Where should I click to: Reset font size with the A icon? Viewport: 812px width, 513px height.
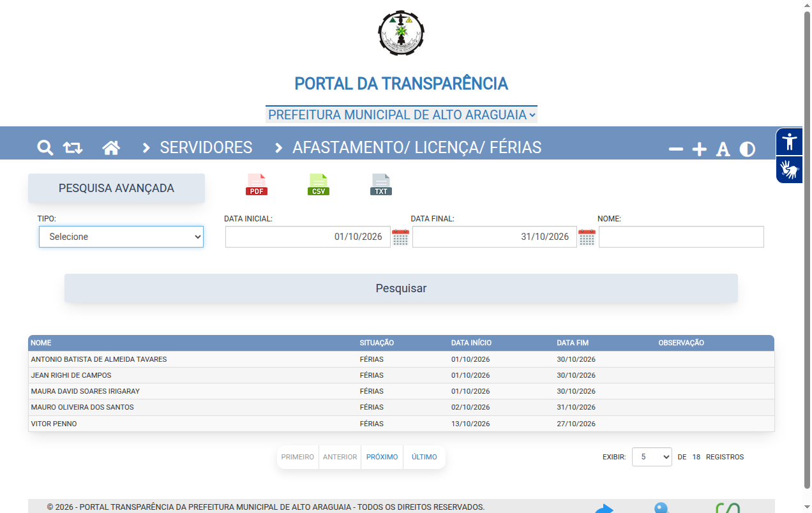[723, 149]
